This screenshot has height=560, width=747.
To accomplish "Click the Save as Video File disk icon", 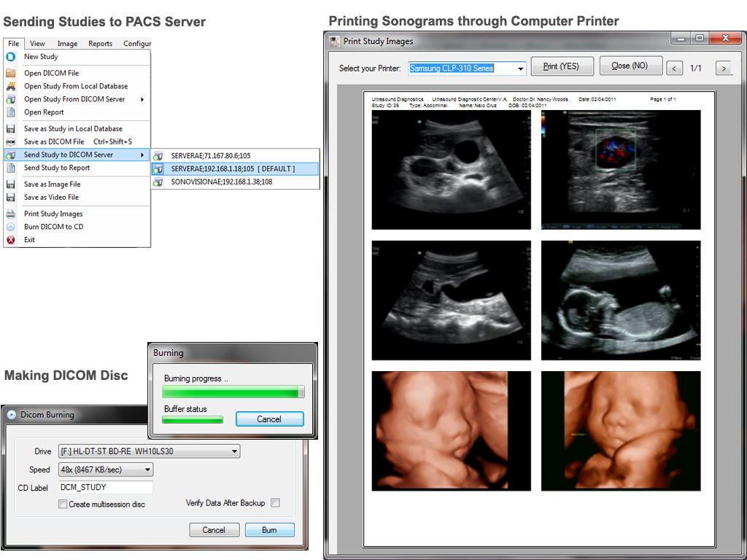I will 10,197.
